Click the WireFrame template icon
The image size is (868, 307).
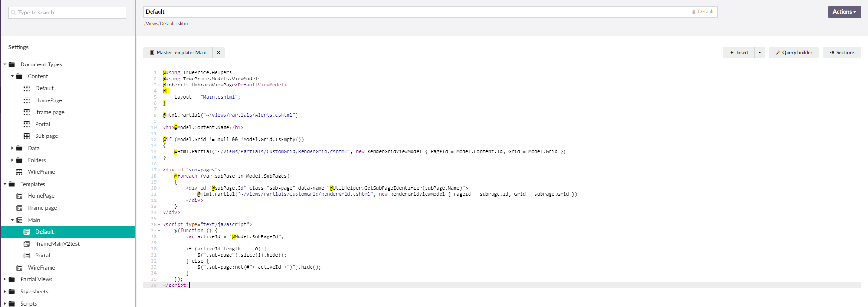[x=20, y=268]
